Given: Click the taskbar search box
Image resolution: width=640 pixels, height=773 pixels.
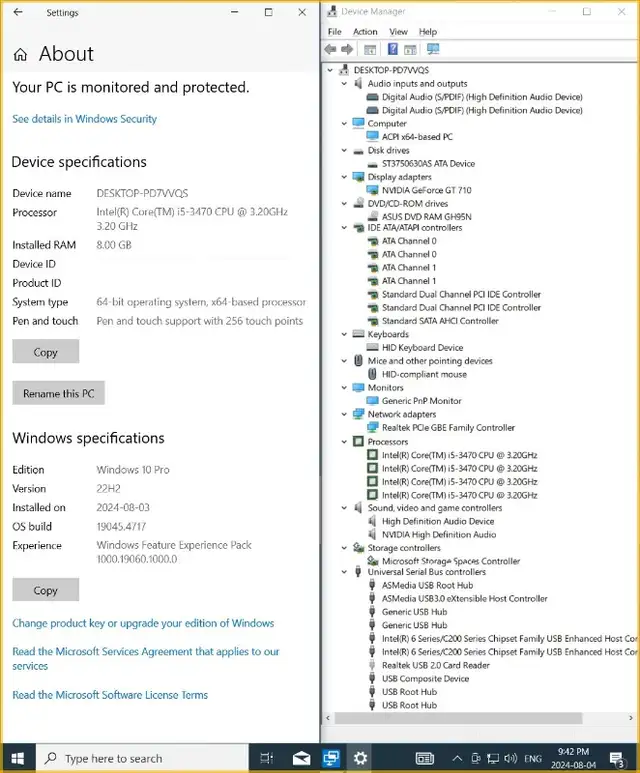Looking at the screenshot, I should pos(142,758).
